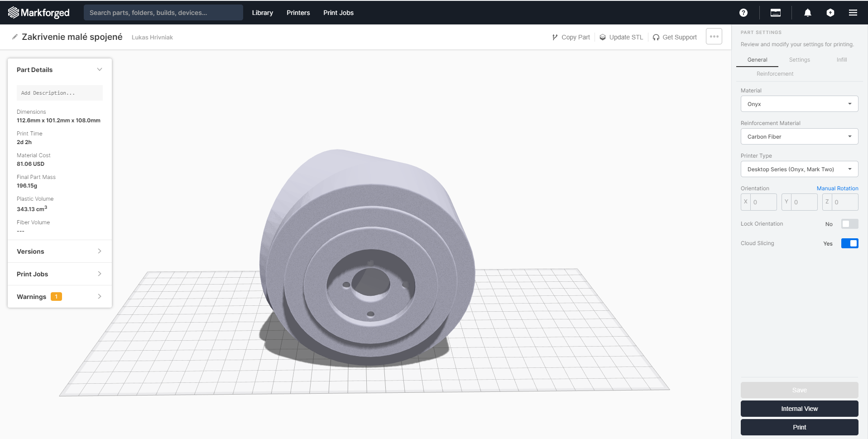Expand the Warnings section
Viewport: 868px width, 439px height.
60,297
